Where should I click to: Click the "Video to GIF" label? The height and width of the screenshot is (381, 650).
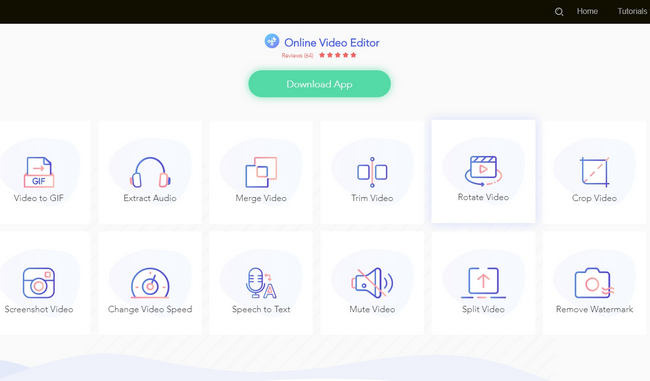(x=39, y=198)
